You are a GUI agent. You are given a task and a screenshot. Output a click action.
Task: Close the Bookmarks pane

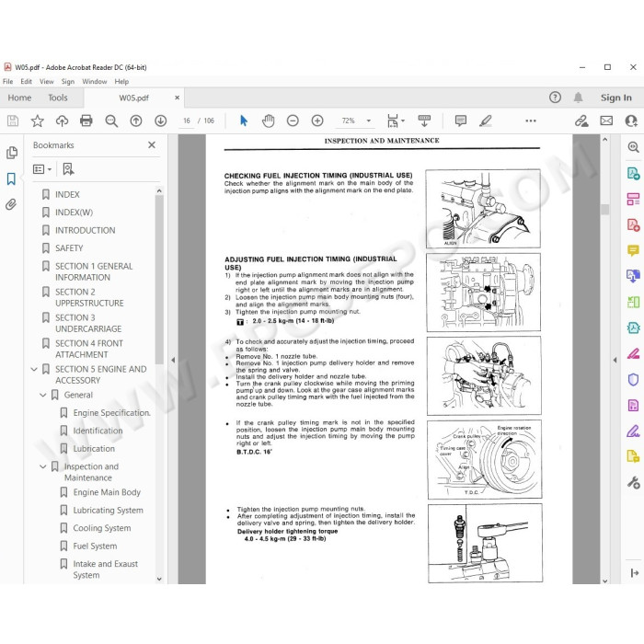(152, 145)
